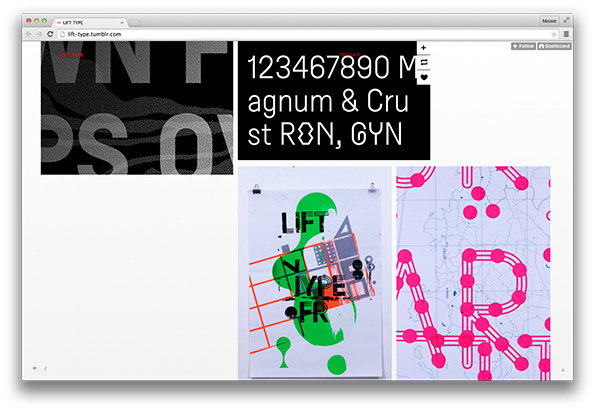Image resolution: width=595 pixels, height=411 pixels.
Task: Open the green LIFT TYPE FR poster image
Action: [x=315, y=272]
